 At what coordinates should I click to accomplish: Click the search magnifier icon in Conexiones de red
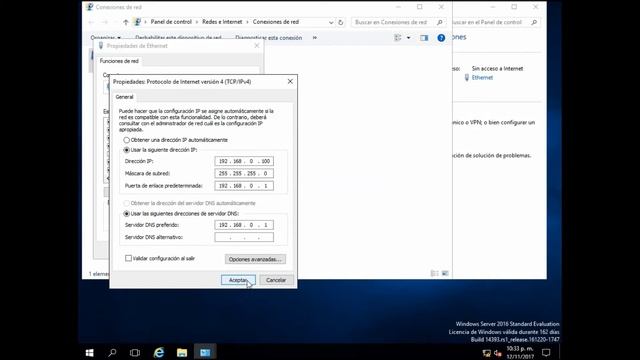coord(440,22)
